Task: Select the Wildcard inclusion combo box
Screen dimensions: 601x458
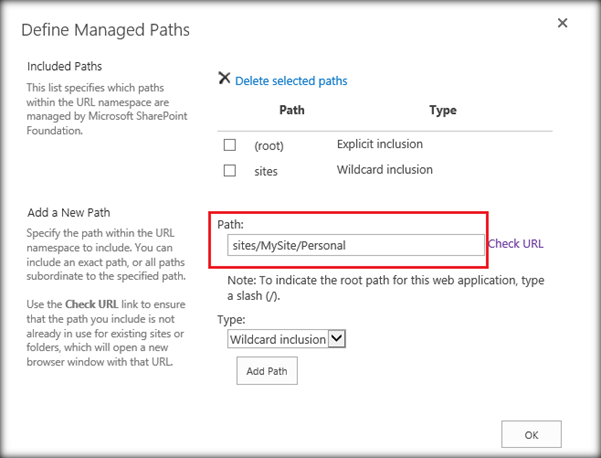Action: [278, 339]
